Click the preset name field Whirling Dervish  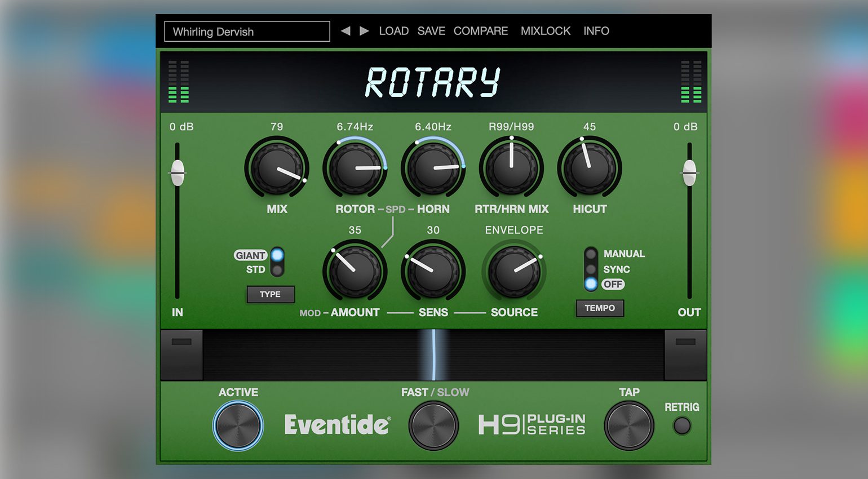tap(247, 32)
